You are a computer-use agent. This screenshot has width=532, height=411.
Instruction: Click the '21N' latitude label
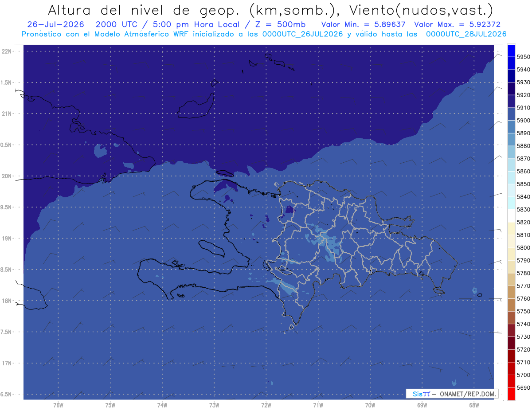pos(8,114)
